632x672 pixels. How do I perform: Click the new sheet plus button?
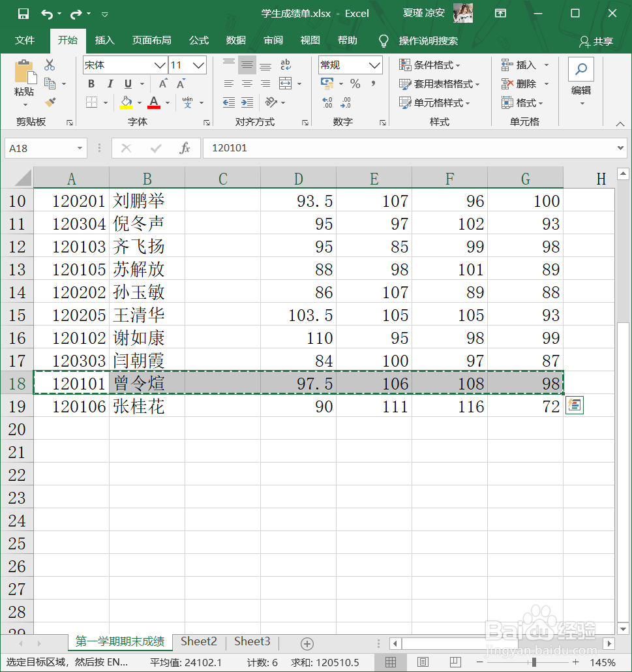click(306, 642)
